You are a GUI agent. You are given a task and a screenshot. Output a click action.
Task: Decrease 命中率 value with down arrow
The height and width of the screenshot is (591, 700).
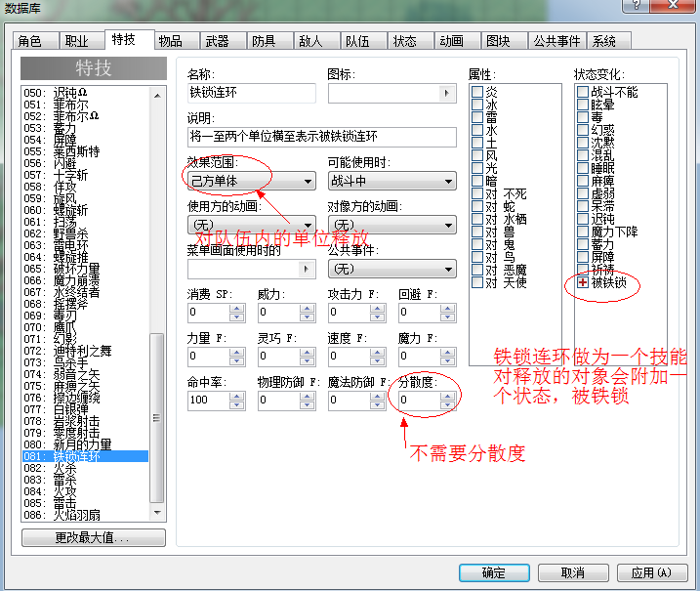(x=236, y=405)
